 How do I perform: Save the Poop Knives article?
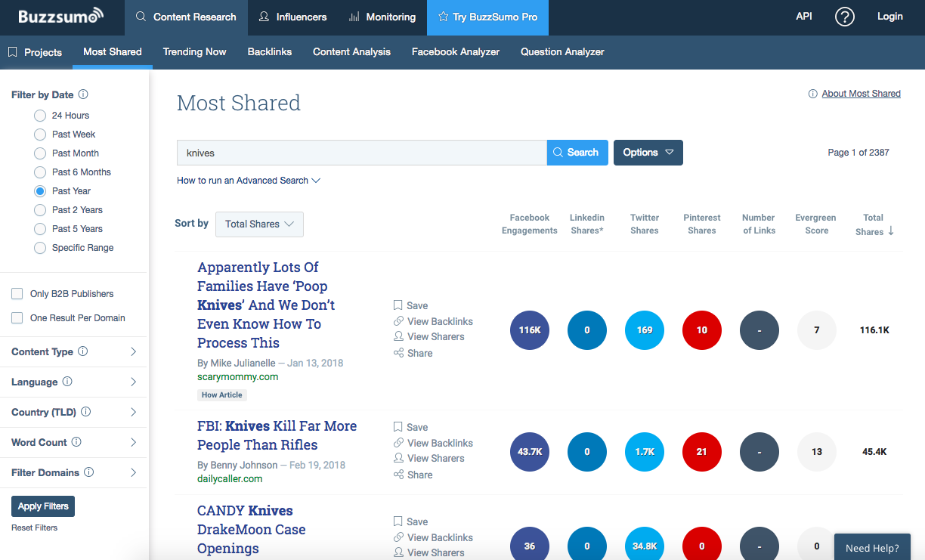410,305
